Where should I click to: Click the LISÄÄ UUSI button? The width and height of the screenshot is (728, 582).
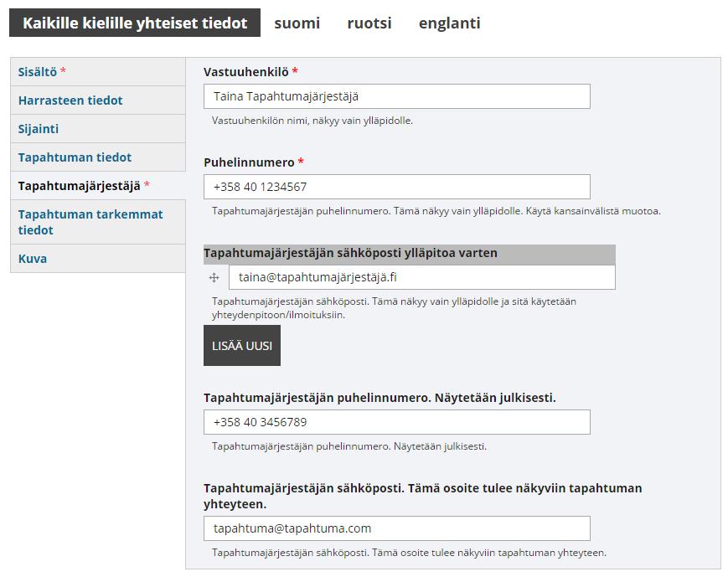242,345
